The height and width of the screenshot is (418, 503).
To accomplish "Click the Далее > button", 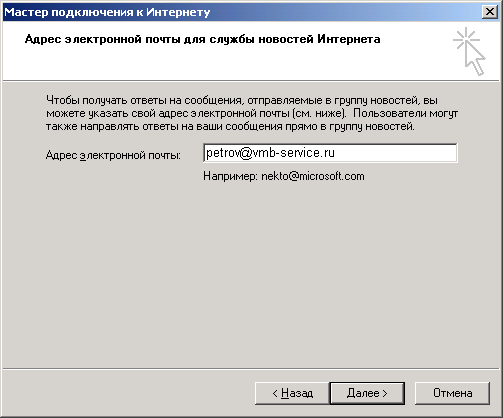I will point(367,393).
